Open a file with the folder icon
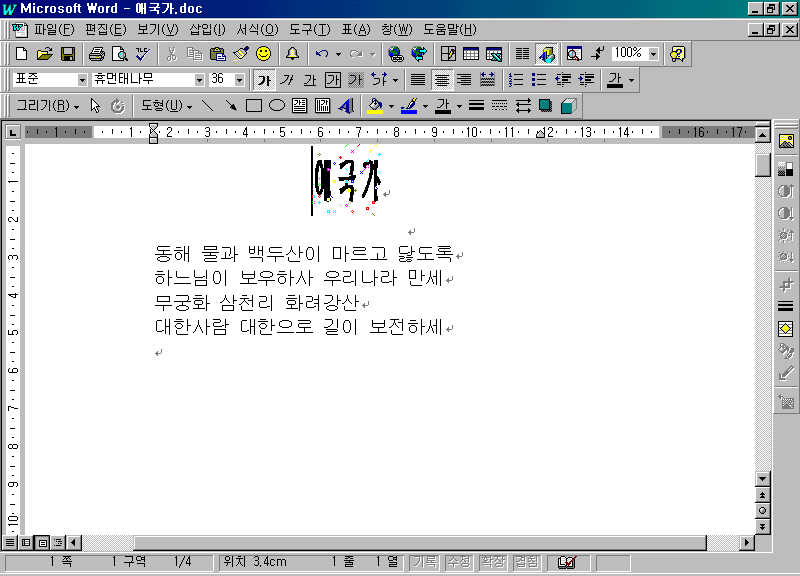 coord(44,54)
